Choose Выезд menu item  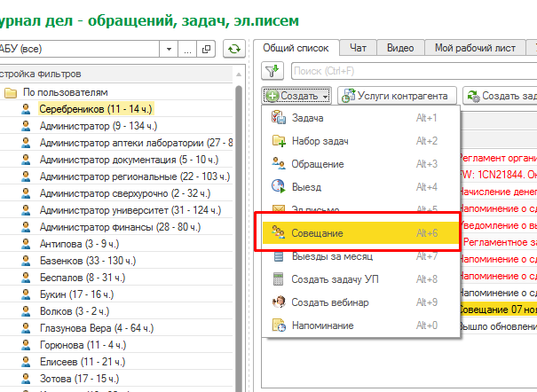click(x=306, y=187)
